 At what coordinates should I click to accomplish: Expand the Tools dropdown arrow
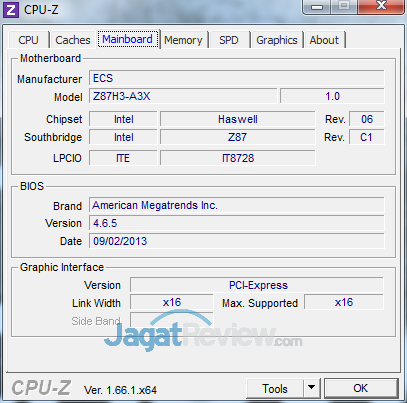[312, 389]
